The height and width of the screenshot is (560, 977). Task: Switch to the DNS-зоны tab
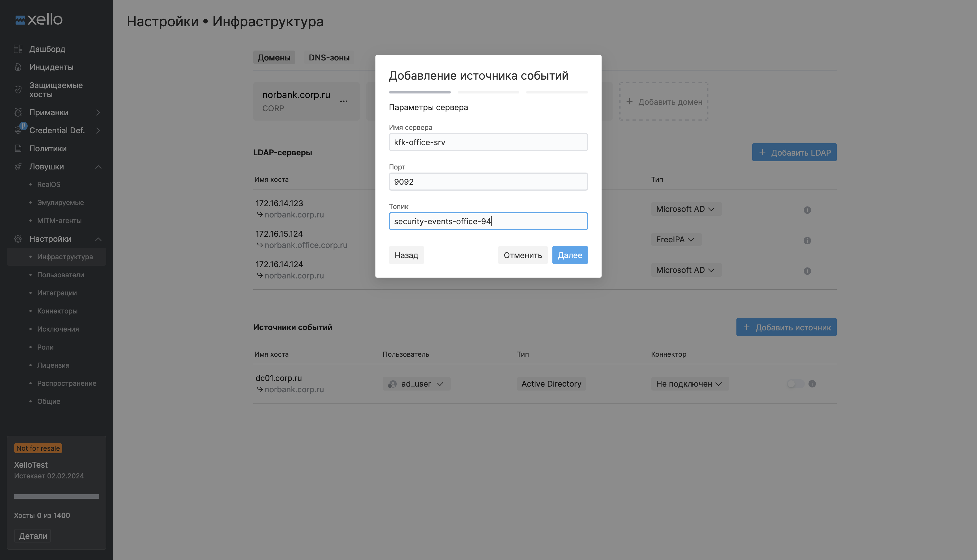[329, 57]
